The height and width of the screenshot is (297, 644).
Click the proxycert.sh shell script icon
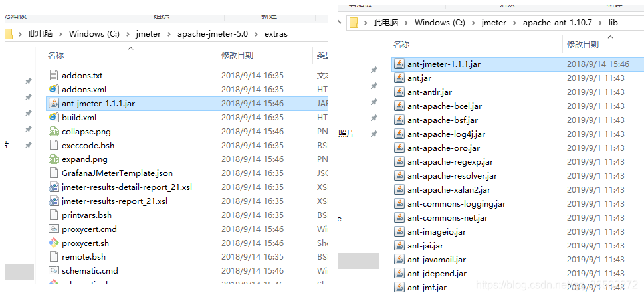[x=53, y=243]
